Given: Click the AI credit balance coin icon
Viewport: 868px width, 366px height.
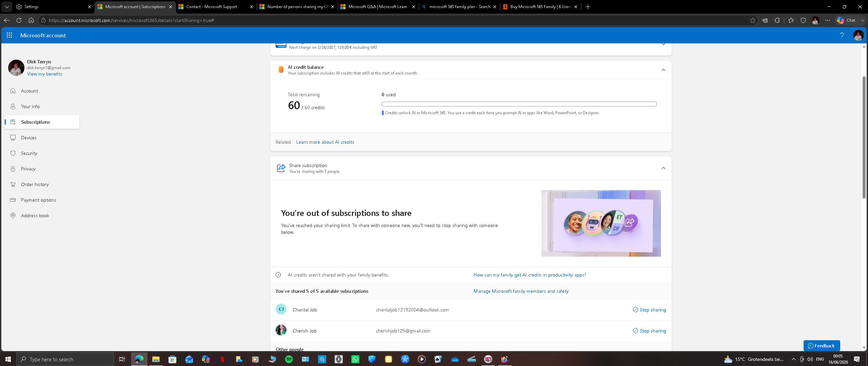Looking at the screenshot, I should (281, 69).
